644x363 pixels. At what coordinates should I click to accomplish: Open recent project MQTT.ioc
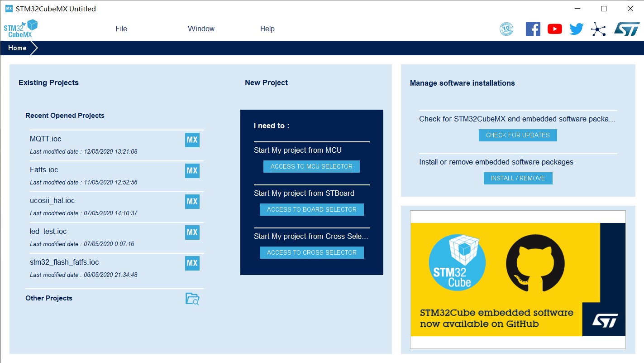click(45, 139)
